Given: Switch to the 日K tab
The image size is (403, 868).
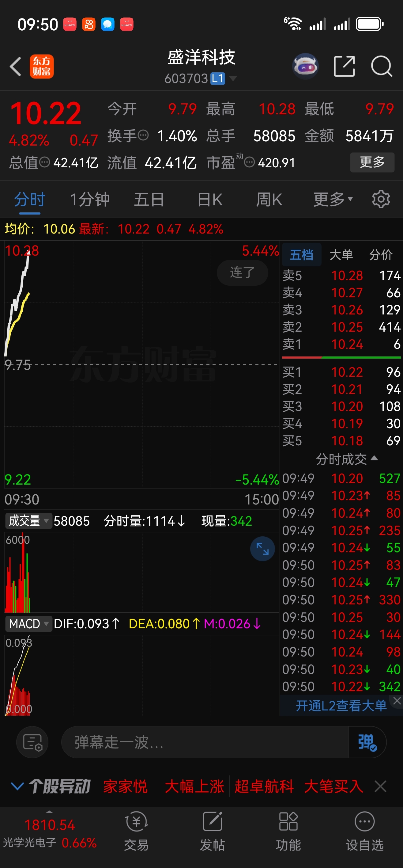Looking at the screenshot, I should point(210,200).
